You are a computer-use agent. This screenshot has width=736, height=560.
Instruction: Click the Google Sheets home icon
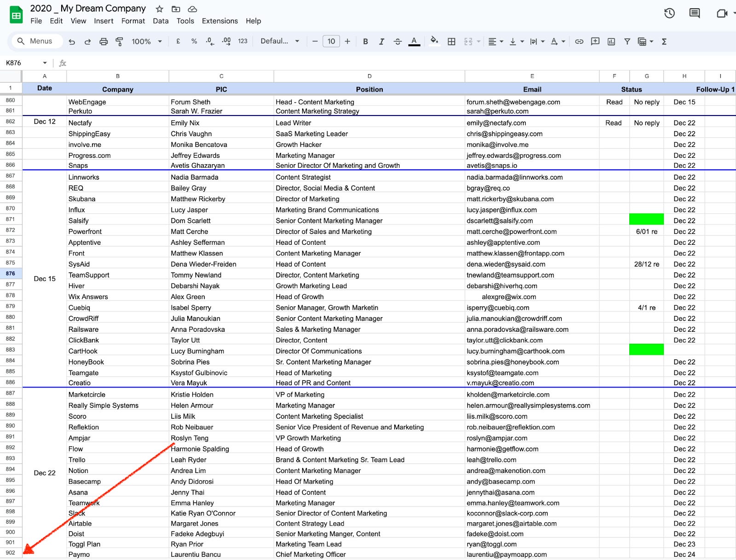(x=16, y=15)
